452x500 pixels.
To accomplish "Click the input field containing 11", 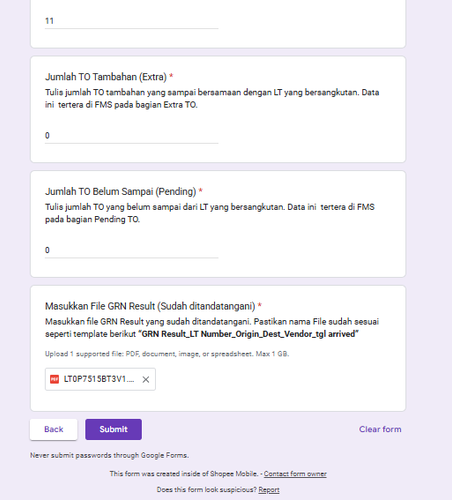I will click(x=132, y=21).
